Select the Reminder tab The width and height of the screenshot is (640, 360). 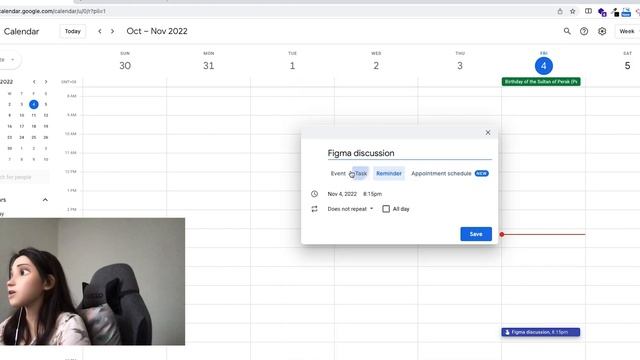pyautogui.click(x=389, y=173)
